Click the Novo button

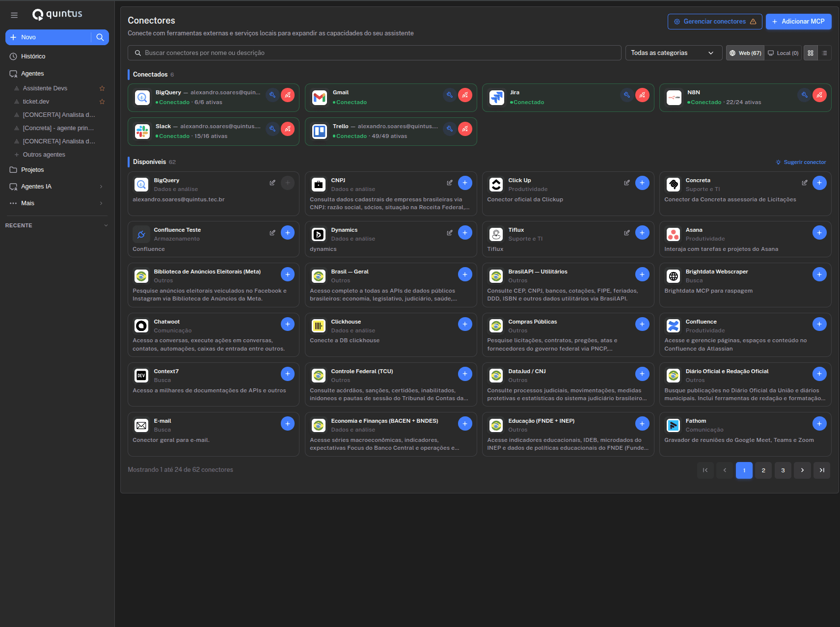48,37
